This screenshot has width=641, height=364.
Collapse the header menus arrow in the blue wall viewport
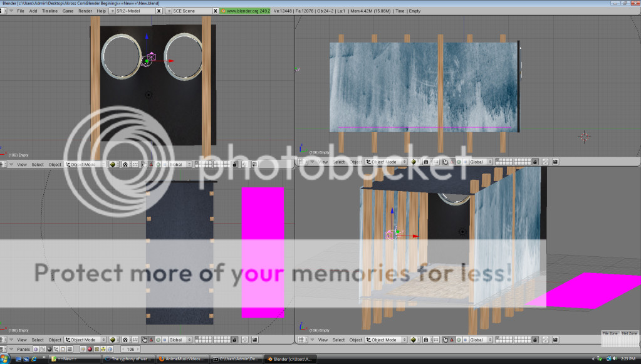[312, 162]
